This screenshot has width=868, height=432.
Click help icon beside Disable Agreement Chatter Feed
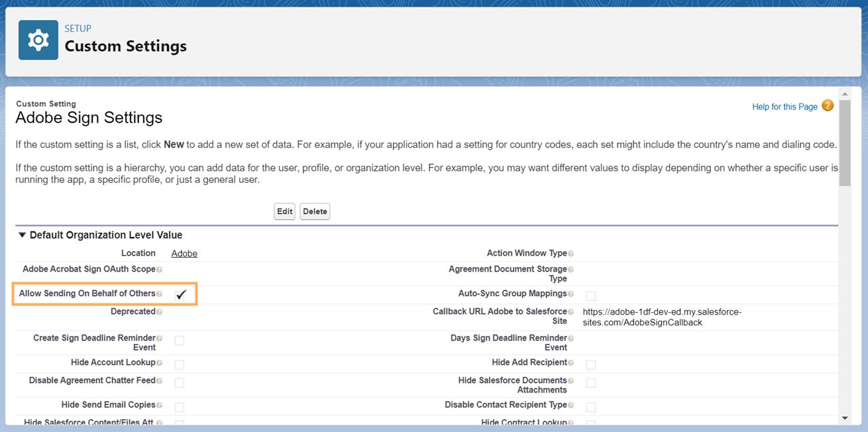click(159, 381)
